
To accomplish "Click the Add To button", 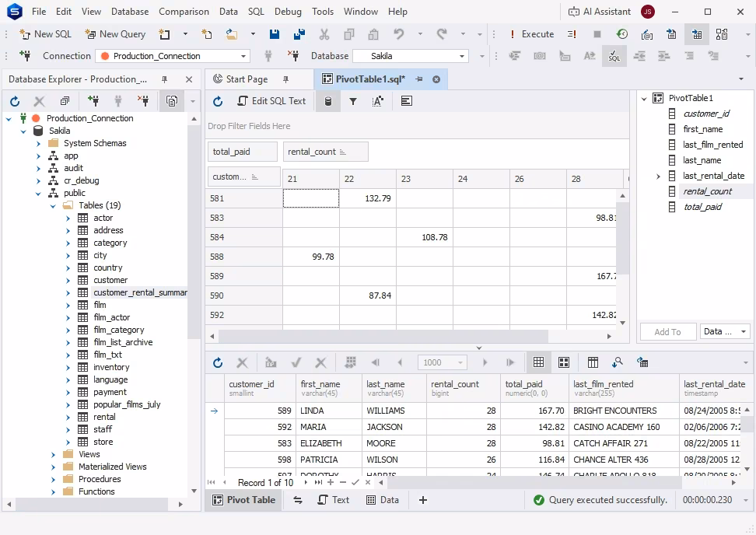I will [668, 331].
